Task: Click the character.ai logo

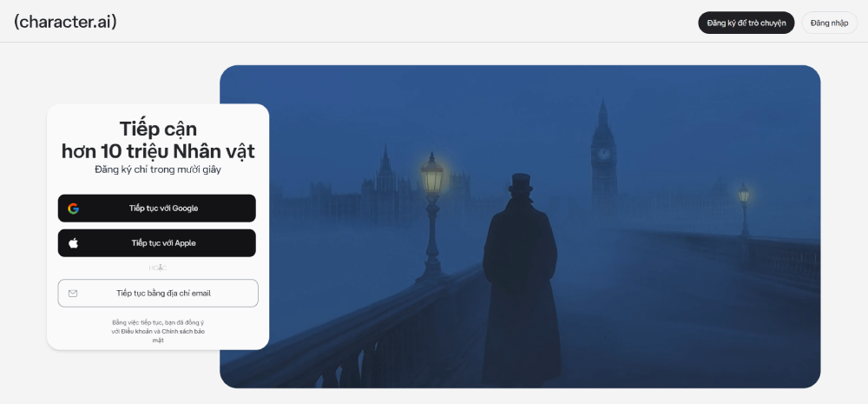Action: [x=65, y=23]
